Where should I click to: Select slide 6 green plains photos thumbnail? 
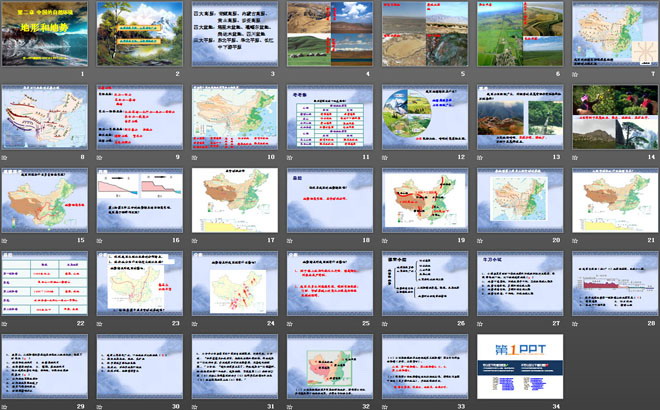[x=520, y=34]
